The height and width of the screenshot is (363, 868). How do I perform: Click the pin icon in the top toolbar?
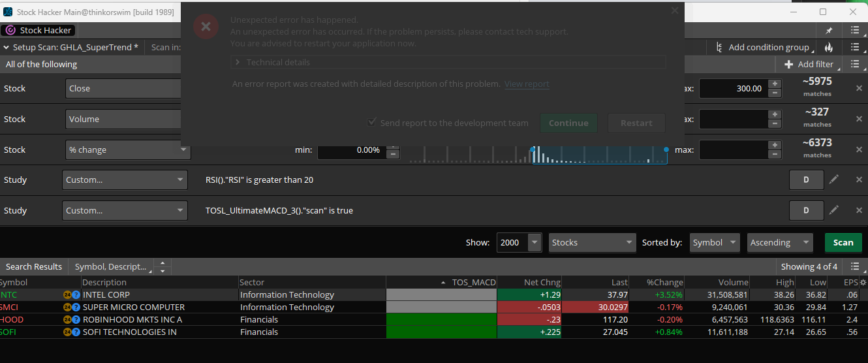click(829, 30)
